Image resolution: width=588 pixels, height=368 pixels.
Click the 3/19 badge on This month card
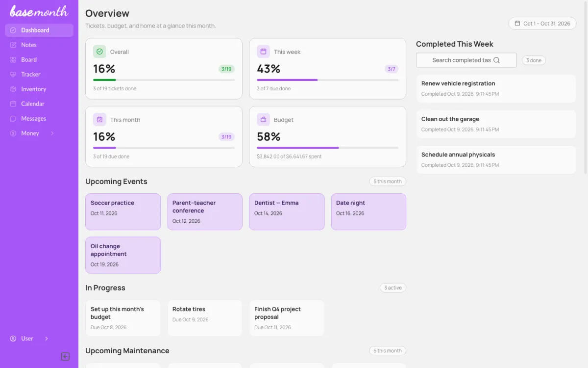tap(226, 137)
